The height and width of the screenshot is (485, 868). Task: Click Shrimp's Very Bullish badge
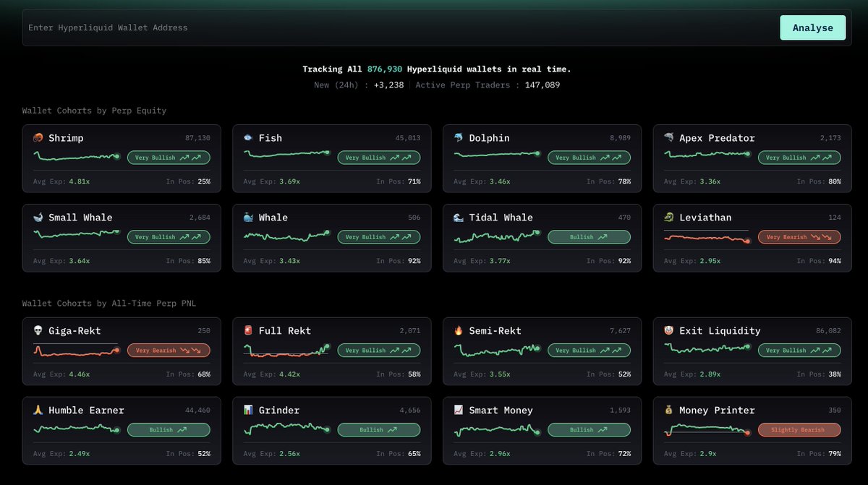click(x=169, y=158)
